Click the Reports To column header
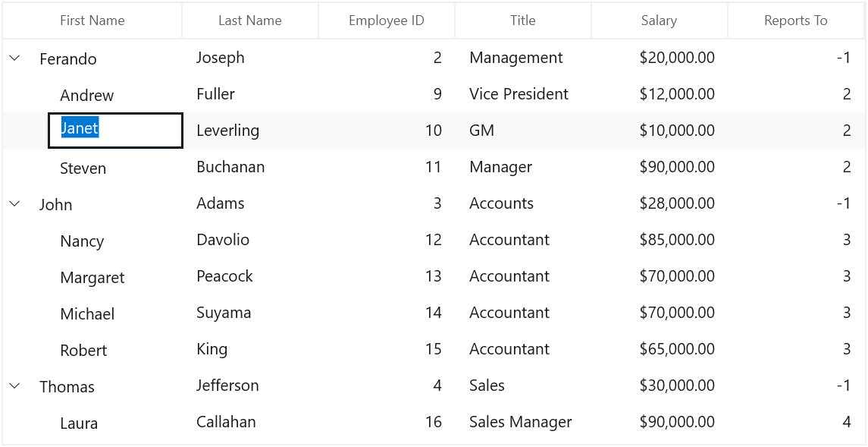This screenshot has width=868, height=447. click(x=796, y=20)
